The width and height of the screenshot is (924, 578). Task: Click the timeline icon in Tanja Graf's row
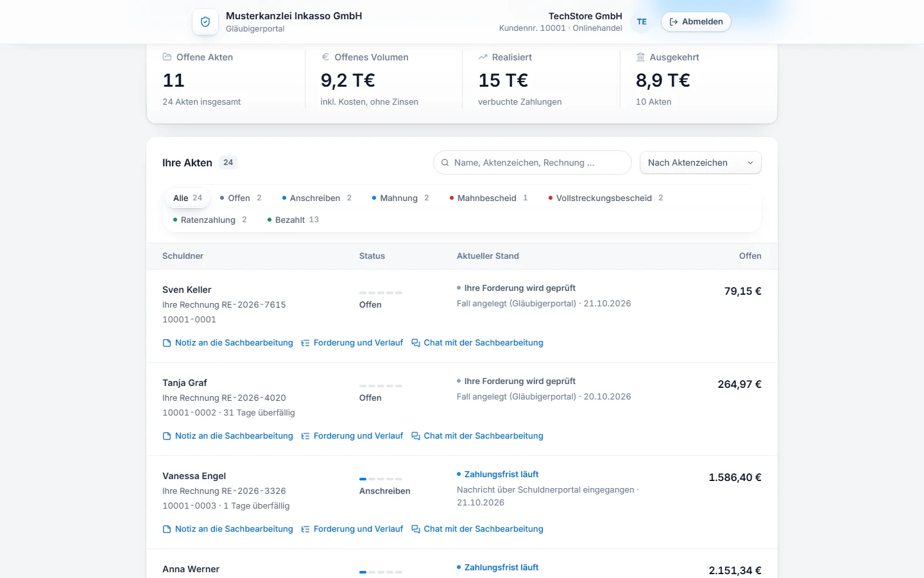[305, 436]
